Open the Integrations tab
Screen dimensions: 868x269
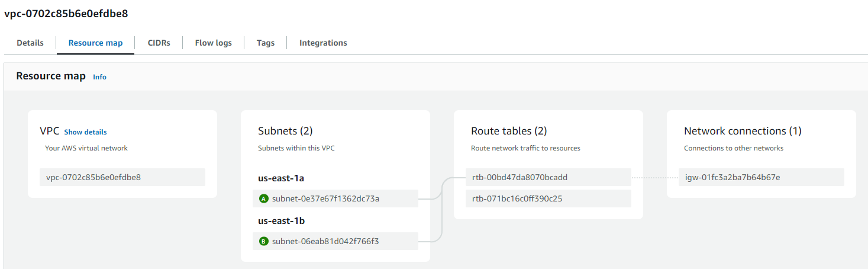(x=323, y=43)
